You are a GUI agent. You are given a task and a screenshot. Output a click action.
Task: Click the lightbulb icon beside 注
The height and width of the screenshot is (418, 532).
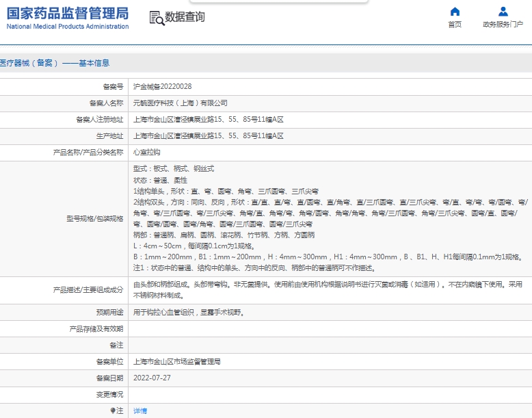(x=113, y=410)
